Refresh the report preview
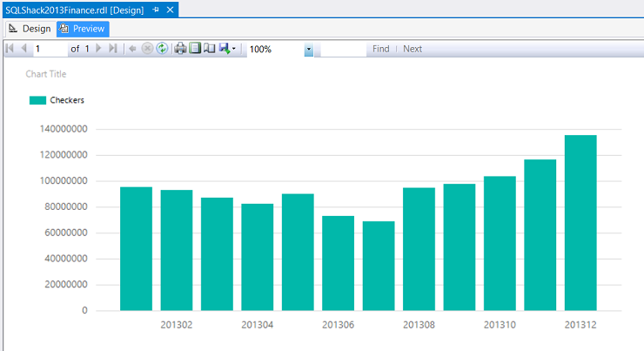 [162, 49]
